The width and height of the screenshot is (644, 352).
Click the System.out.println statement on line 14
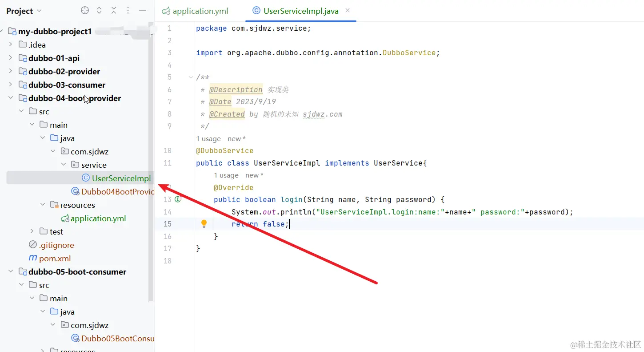coord(402,212)
